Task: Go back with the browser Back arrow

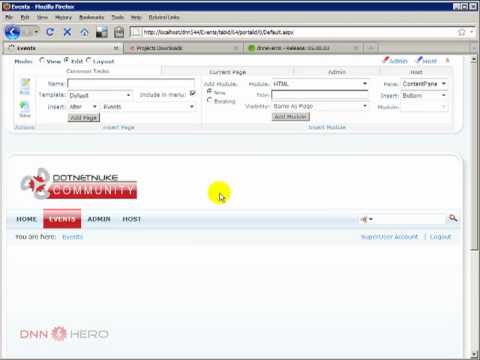Action: (x=12, y=32)
